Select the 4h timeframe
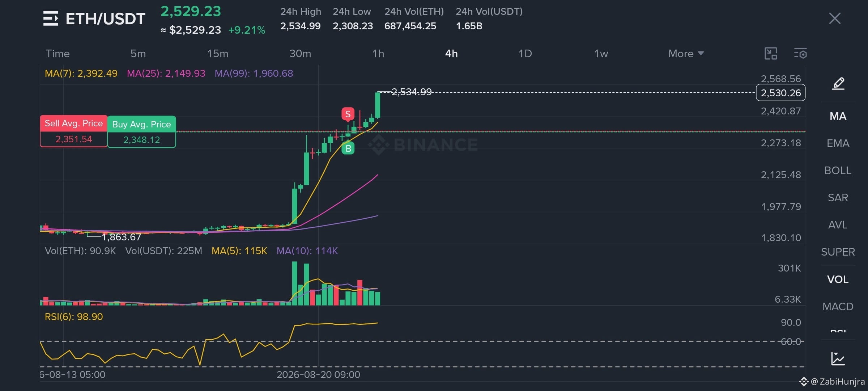This screenshot has height=391, width=868. pos(451,54)
